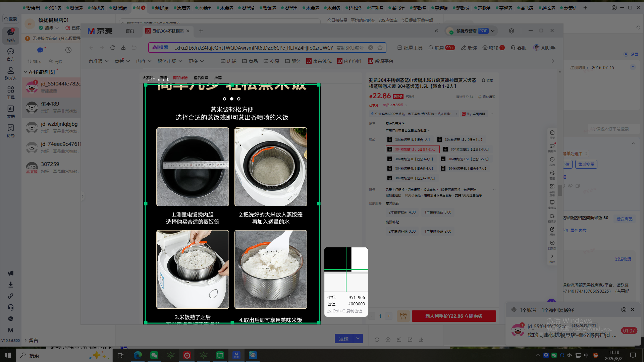Image resolution: width=644 pixels, height=362 pixels.
Task: Open the 接待 reception icon in left sidebar
Action: pos(11,35)
